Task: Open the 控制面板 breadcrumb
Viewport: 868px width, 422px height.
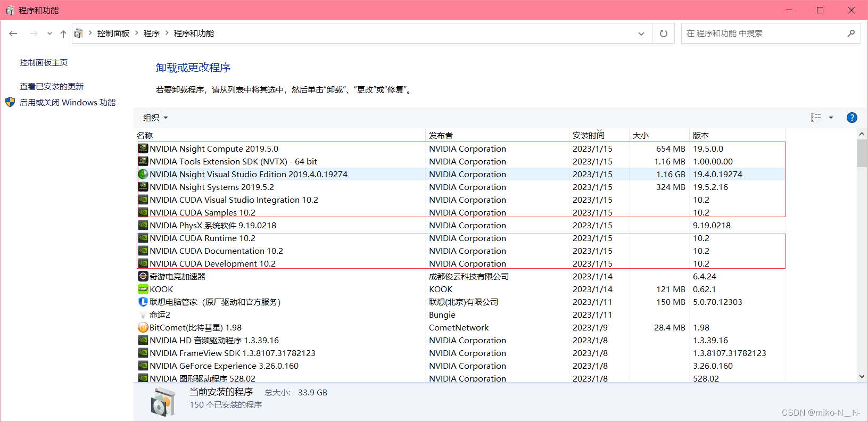Action: (113, 34)
